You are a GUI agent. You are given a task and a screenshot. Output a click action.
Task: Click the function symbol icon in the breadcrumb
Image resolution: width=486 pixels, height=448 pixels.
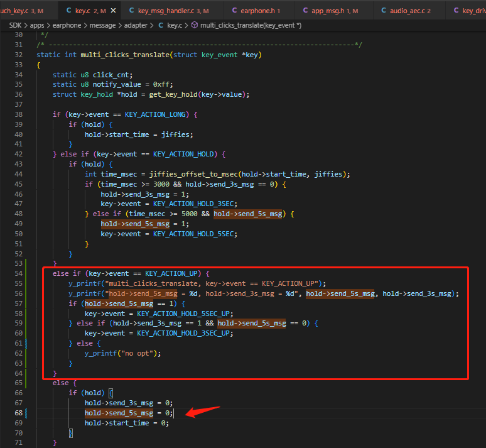coord(195,25)
